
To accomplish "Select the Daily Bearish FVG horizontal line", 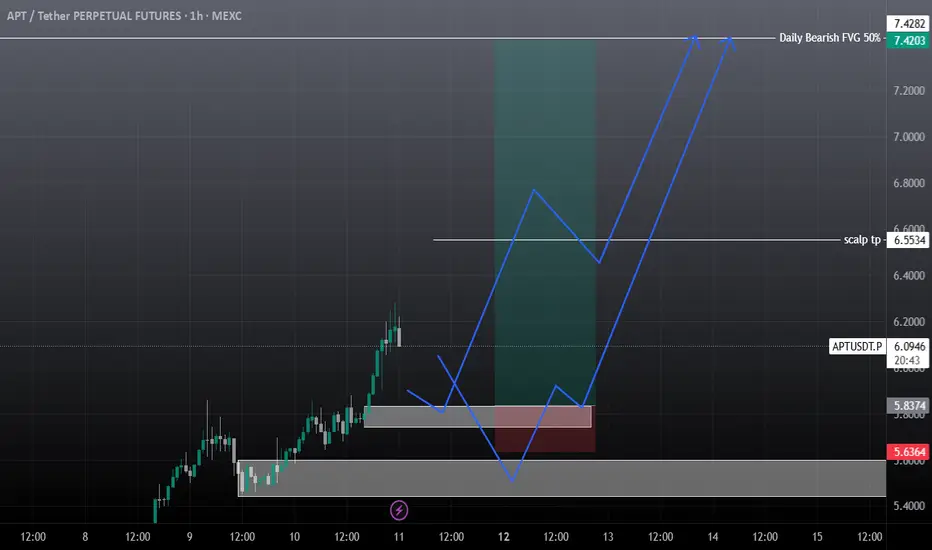I will pos(386,38).
